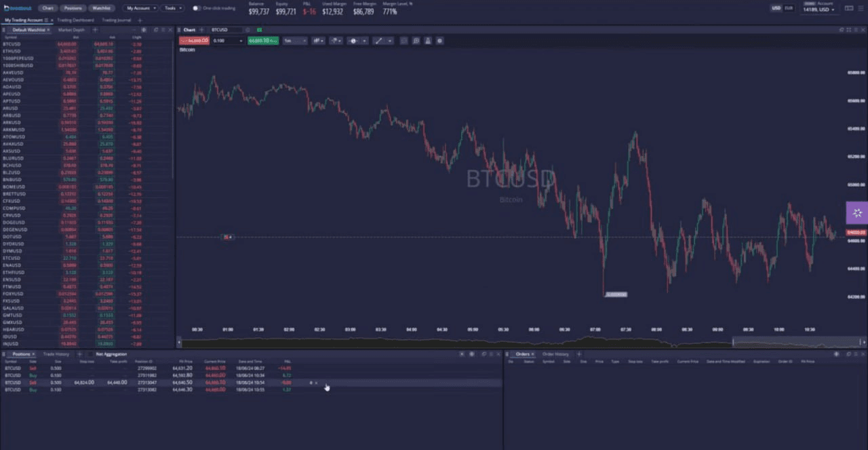Open the Tools dropdown menu
Viewport: 868px width, 450px height.
(172, 8)
